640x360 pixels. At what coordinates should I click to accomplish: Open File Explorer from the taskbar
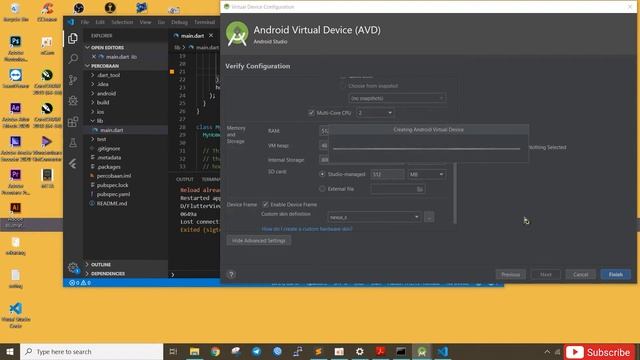click(x=195, y=351)
